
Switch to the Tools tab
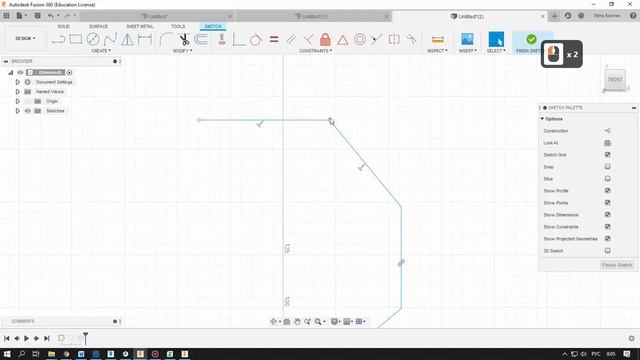point(178,26)
